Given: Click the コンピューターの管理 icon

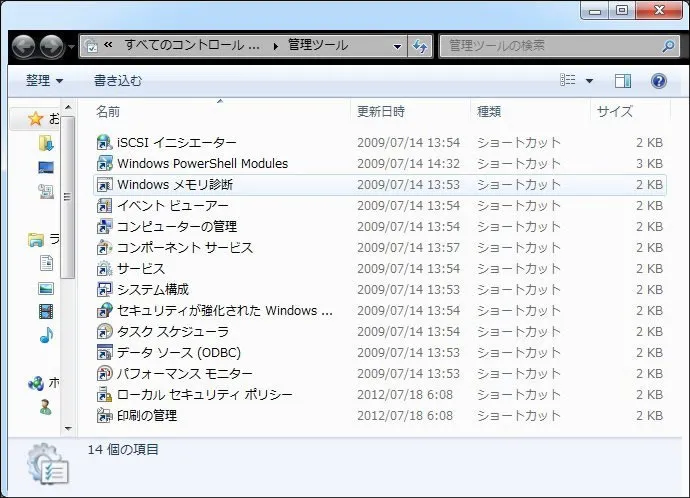Looking at the screenshot, I should click(104, 227).
